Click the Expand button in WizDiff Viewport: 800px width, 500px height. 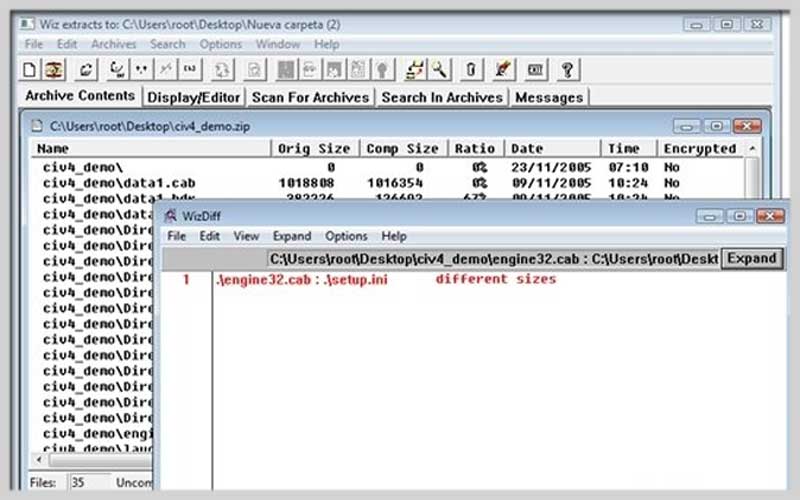coord(752,258)
